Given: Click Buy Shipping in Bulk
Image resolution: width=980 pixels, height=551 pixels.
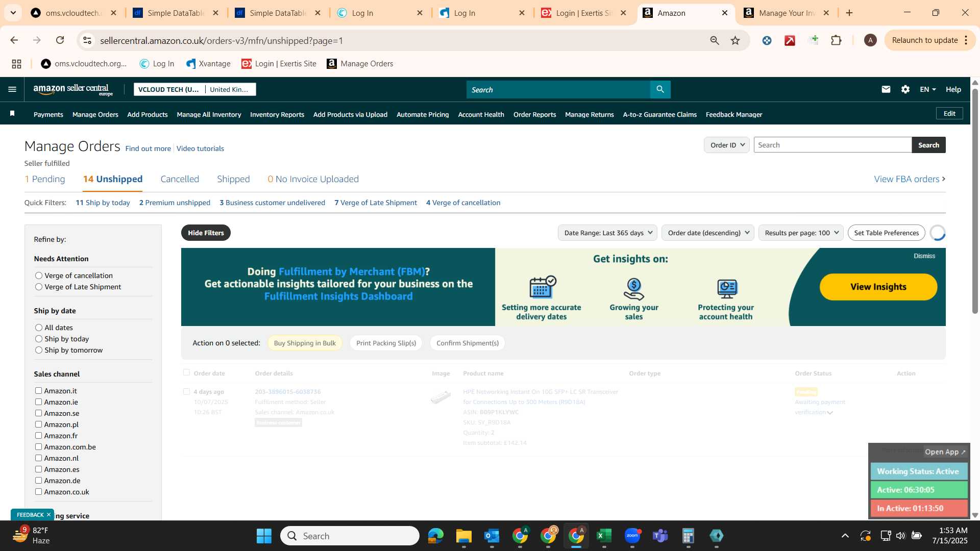Looking at the screenshot, I should tap(305, 343).
